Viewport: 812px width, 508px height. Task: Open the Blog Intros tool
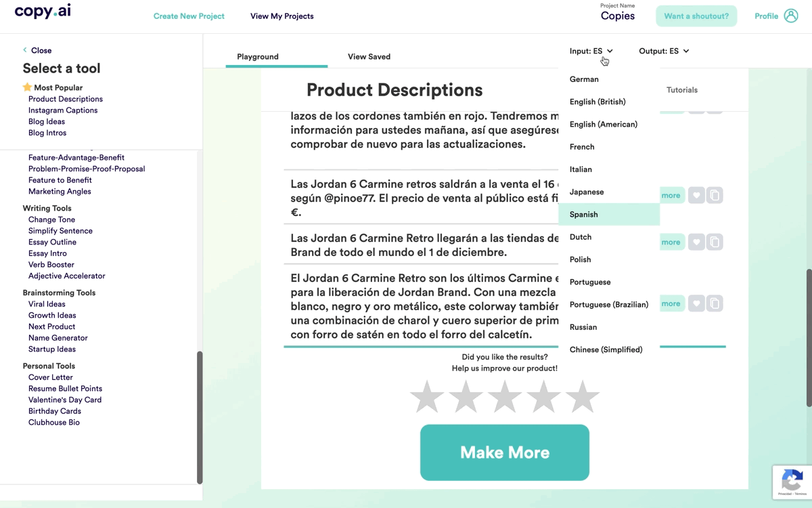click(47, 133)
